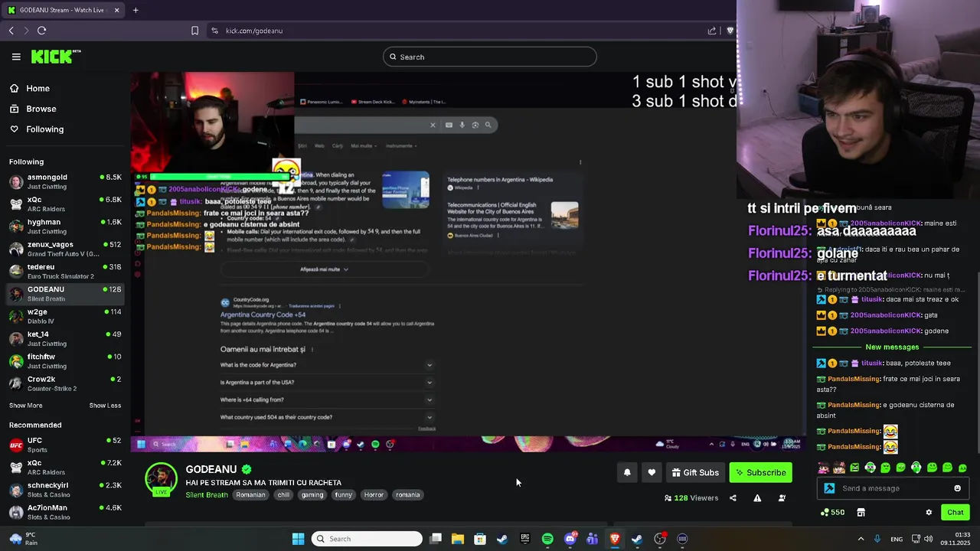
Task: Click the green Subscribe button
Action: (x=761, y=473)
